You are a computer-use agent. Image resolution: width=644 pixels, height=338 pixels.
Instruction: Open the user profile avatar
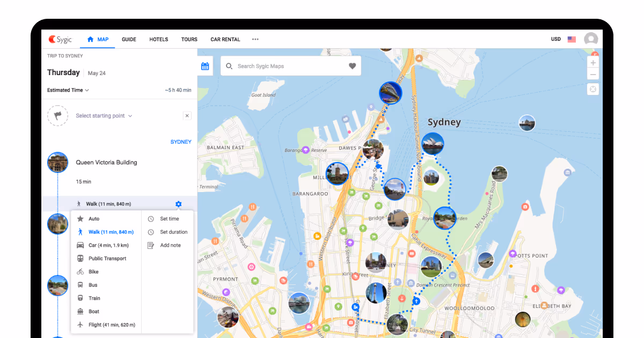[591, 39]
